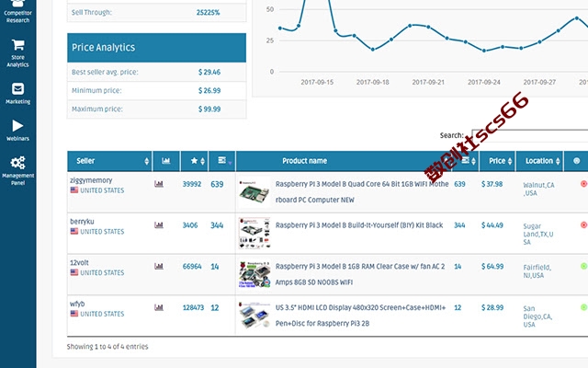The width and height of the screenshot is (588, 368).
Task: Open Marketing envelope section
Action: [17, 93]
